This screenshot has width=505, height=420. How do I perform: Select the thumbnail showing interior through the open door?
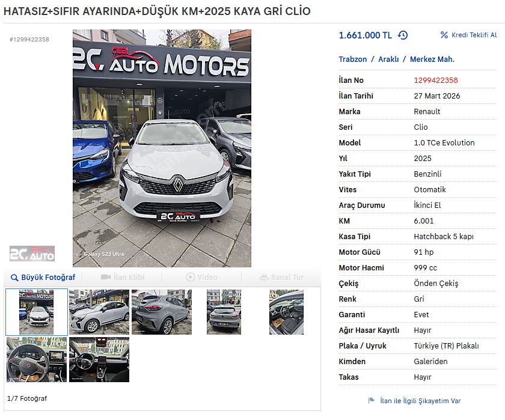click(286, 312)
